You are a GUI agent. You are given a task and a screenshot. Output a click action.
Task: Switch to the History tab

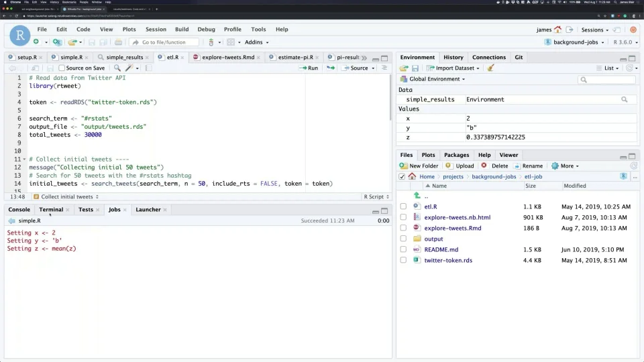click(453, 57)
